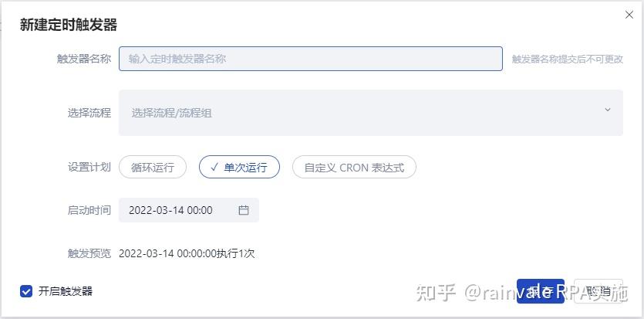The height and width of the screenshot is (319, 644).
Task: Open the 2022-03-14 00:00 start time field
Action: tap(188, 210)
